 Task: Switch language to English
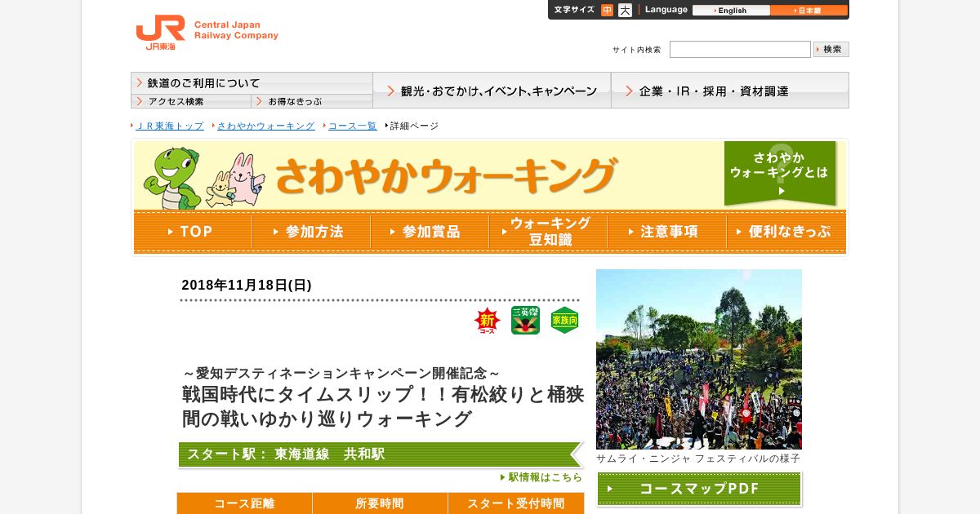pos(731,11)
